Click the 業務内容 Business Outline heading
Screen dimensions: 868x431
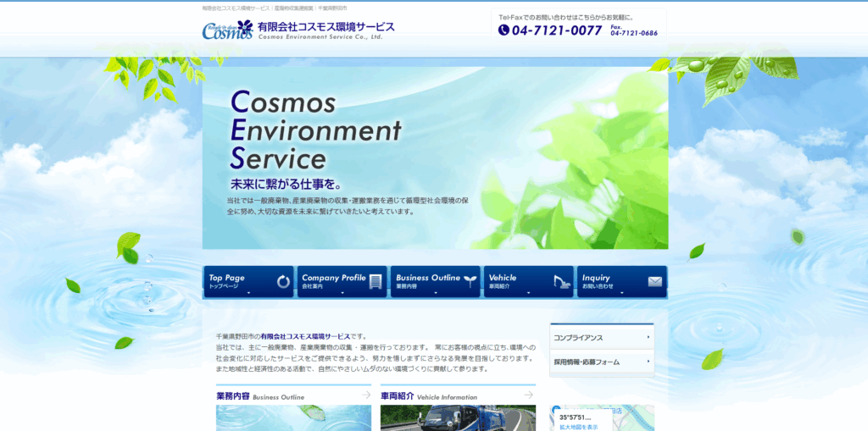coord(259,395)
